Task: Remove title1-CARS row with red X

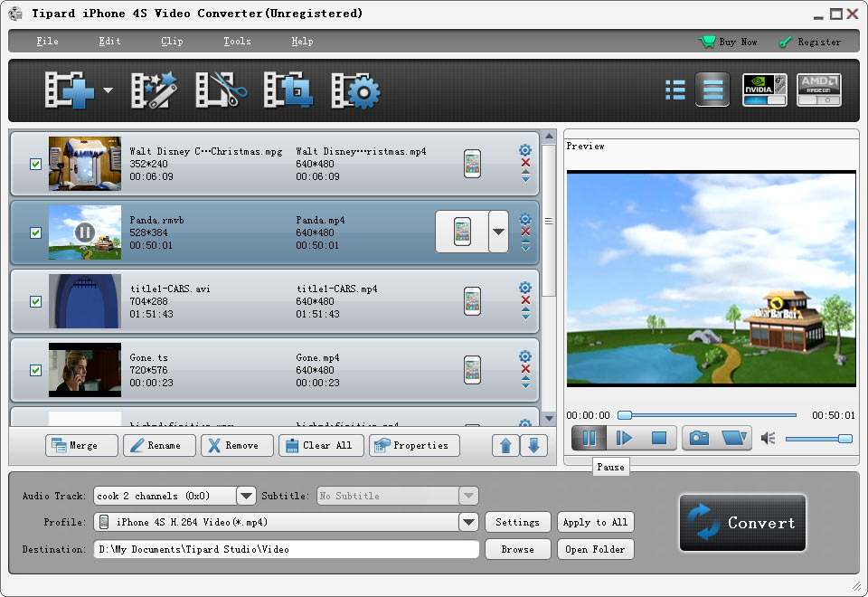Action: tap(526, 300)
